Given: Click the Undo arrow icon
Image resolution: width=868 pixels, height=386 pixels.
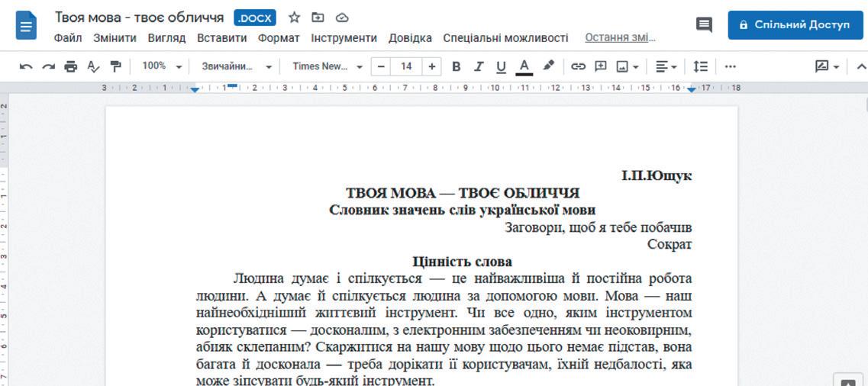Looking at the screenshot, I should tap(26, 67).
